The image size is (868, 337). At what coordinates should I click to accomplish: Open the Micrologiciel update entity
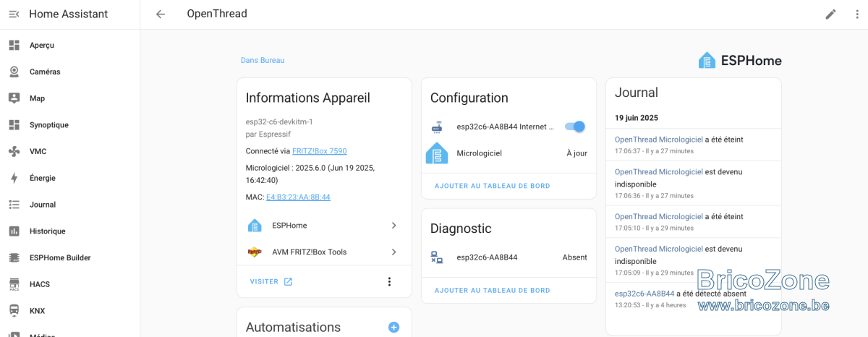pos(509,153)
